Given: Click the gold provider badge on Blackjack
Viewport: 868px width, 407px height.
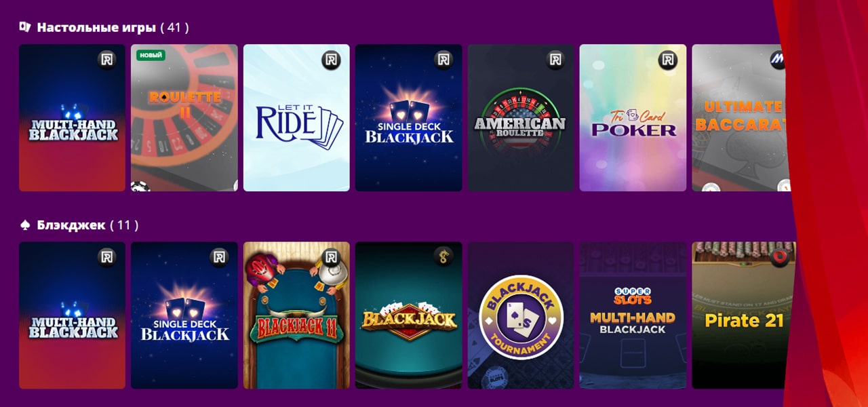Looking at the screenshot, I should click(x=443, y=257).
